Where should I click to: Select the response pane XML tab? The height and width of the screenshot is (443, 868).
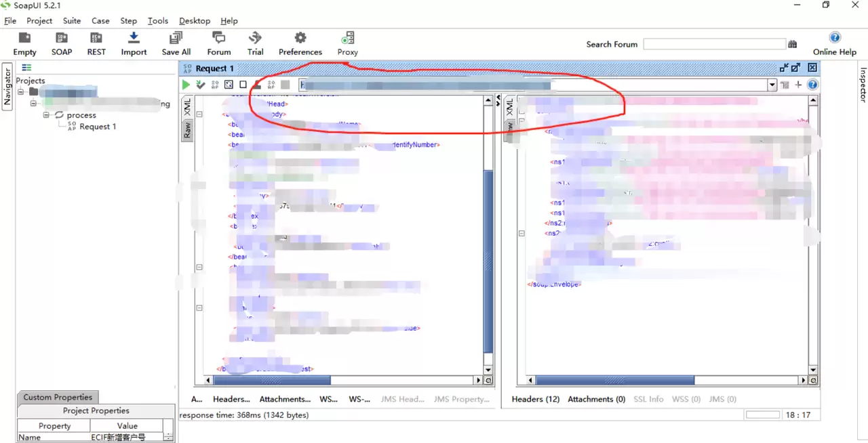(x=509, y=108)
